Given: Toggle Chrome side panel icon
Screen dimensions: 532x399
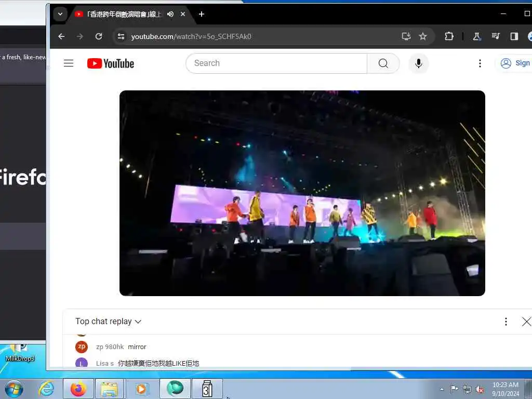Looking at the screenshot, I should pyautogui.click(x=514, y=36).
